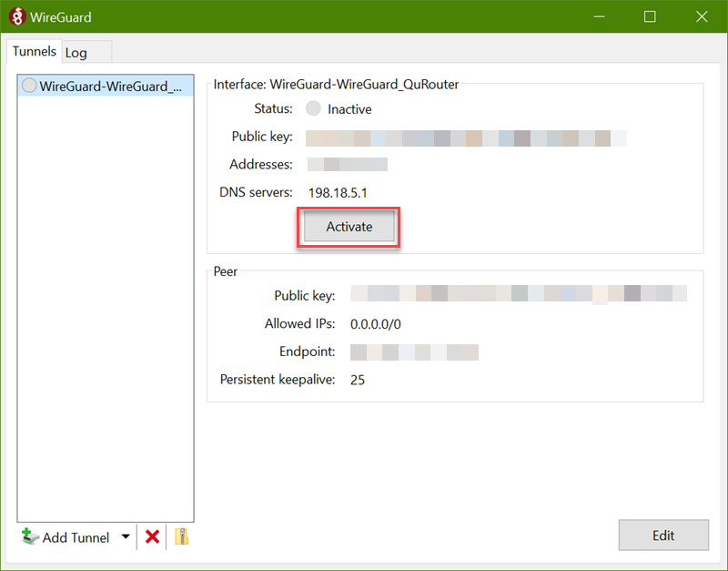Expand the Add Tunnel dropdown arrow
Viewport: 728px width, 571px height.
click(x=126, y=537)
